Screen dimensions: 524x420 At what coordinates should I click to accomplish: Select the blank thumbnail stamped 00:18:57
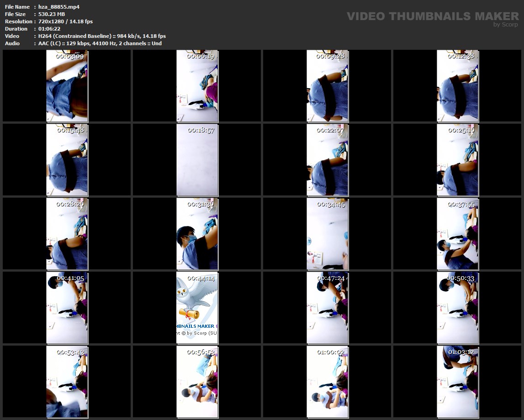click(197, 160)
